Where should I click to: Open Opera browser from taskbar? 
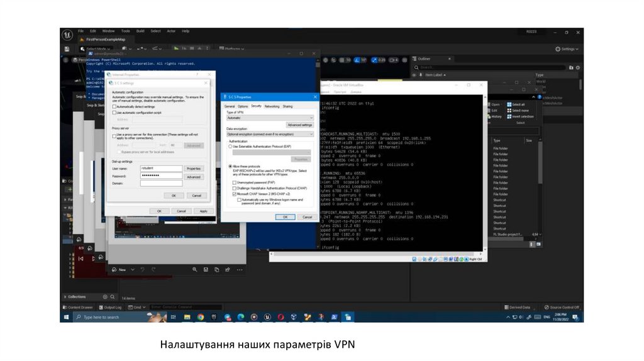point(281,317)
